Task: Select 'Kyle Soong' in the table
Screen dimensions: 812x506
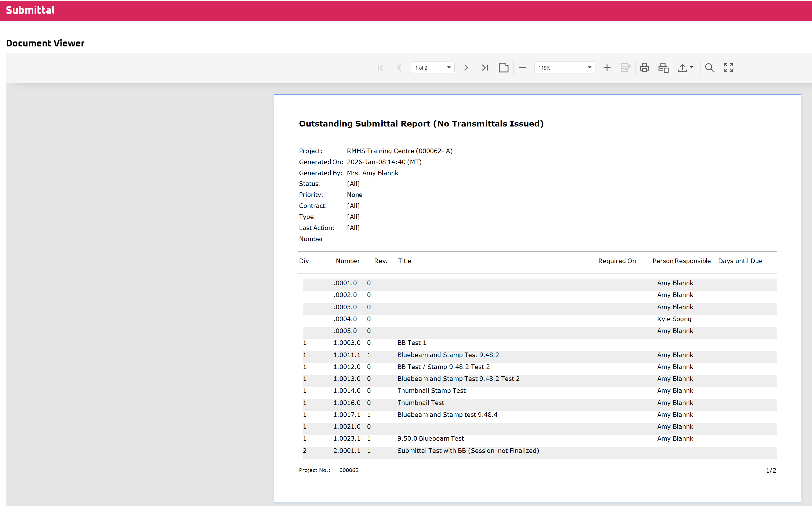Action: (674, 319)
